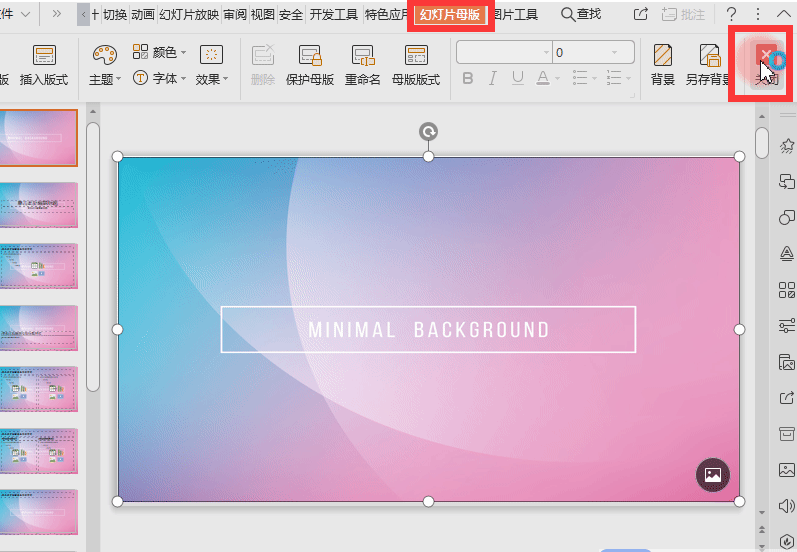Toggle Underline formatting
The height and width of the screenshot is (552, 797).
coord(518,78)
